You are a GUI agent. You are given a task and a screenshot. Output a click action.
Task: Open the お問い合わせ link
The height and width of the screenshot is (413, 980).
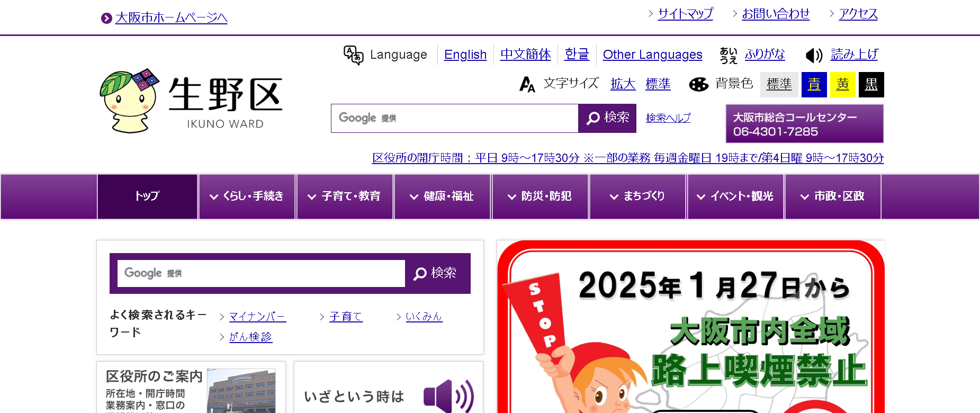click(x=776, y=14)
